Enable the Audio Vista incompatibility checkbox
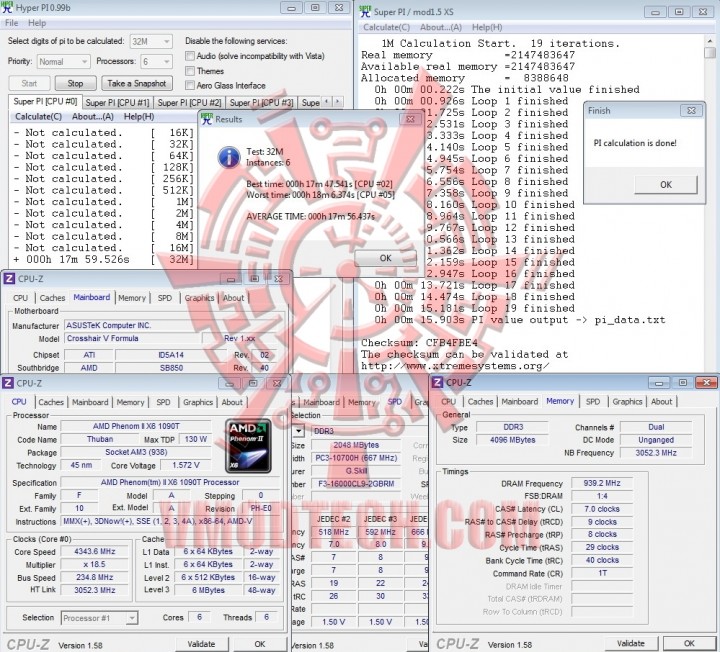Screen dimensions: 720x652 pos(190,56)
